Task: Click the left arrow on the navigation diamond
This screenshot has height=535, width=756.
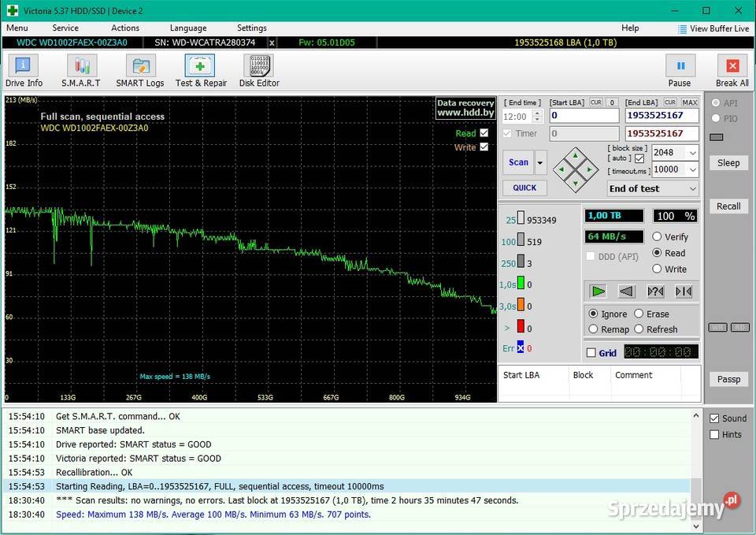Action: click(561, 169)
